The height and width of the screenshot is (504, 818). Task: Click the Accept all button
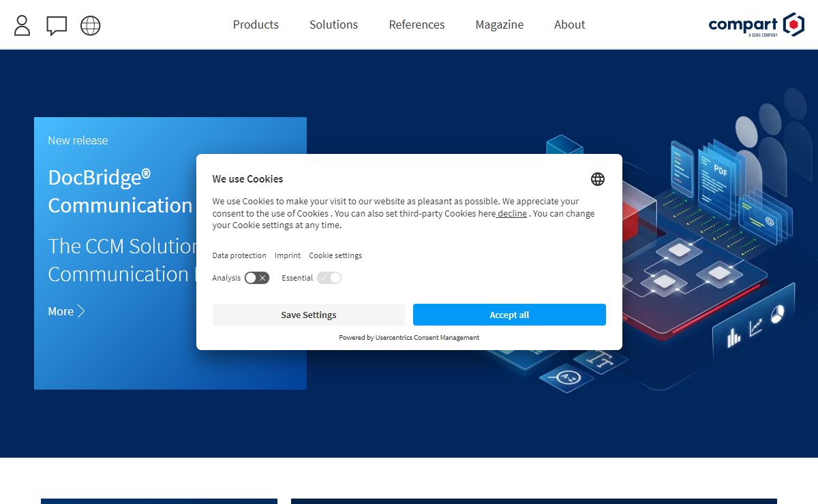click(x=509, y=315)
